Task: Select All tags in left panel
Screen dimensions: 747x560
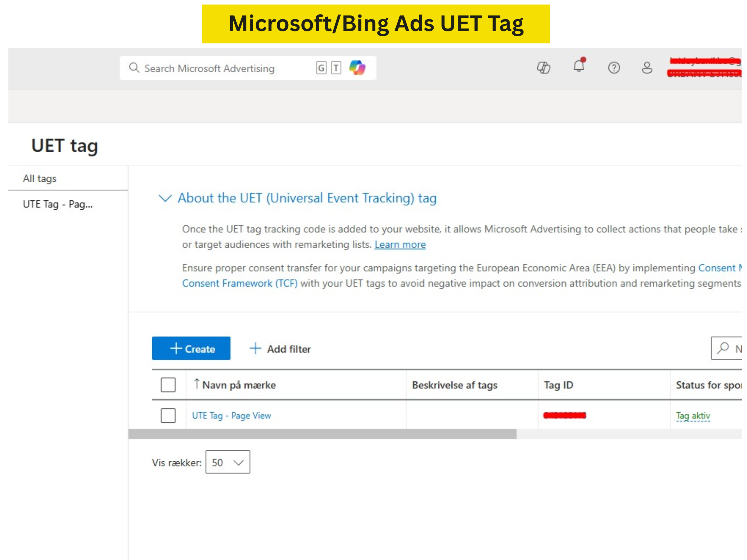Action: click(39, 178)
